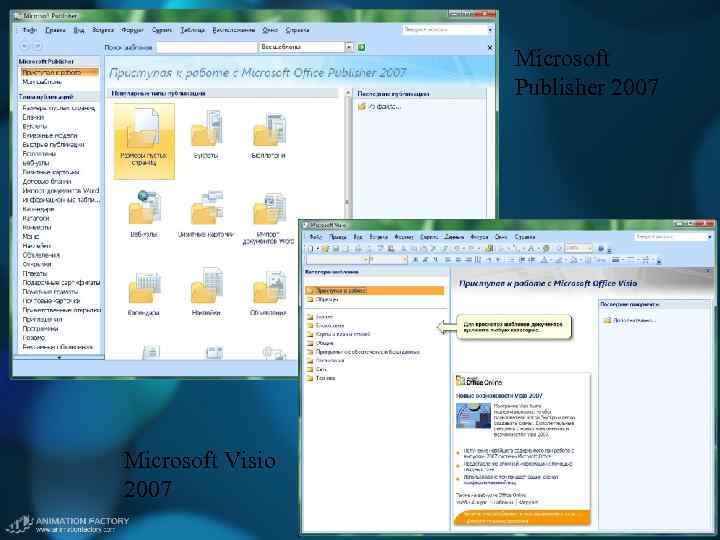
Task: Expand the font name dropdown in Visio
Action: (366, 260)
